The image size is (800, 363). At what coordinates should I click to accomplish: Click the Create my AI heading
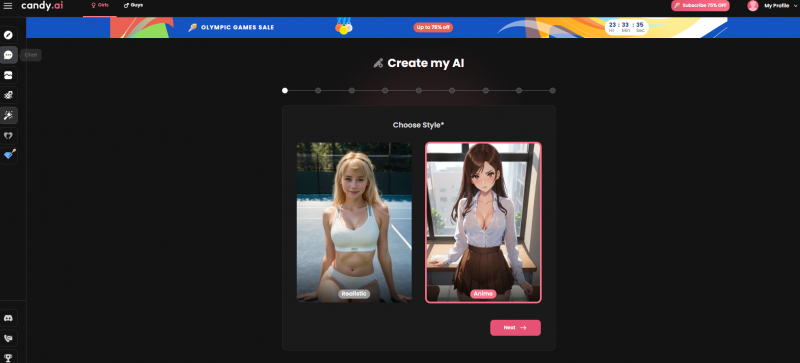[426, 63]
